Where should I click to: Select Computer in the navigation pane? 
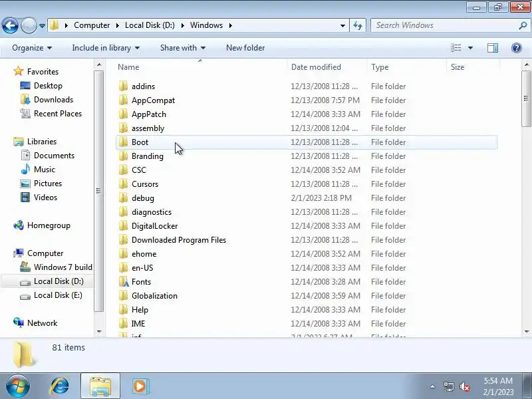point(45,253)
